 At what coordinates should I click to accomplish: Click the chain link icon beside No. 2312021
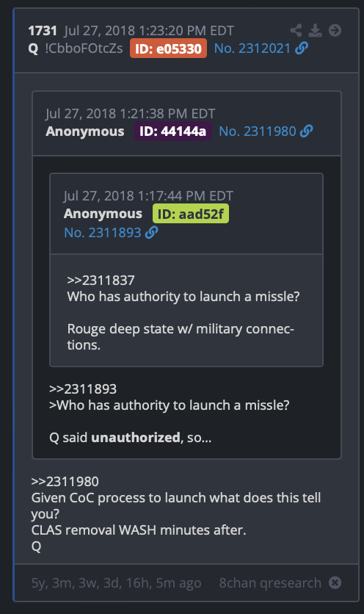click(x=302, y=48)
